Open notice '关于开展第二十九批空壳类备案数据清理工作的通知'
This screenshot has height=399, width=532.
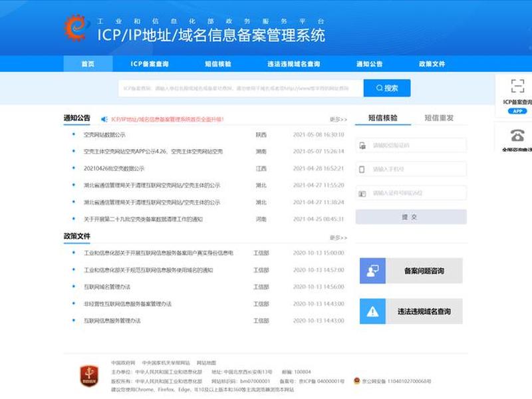[143, 219]
